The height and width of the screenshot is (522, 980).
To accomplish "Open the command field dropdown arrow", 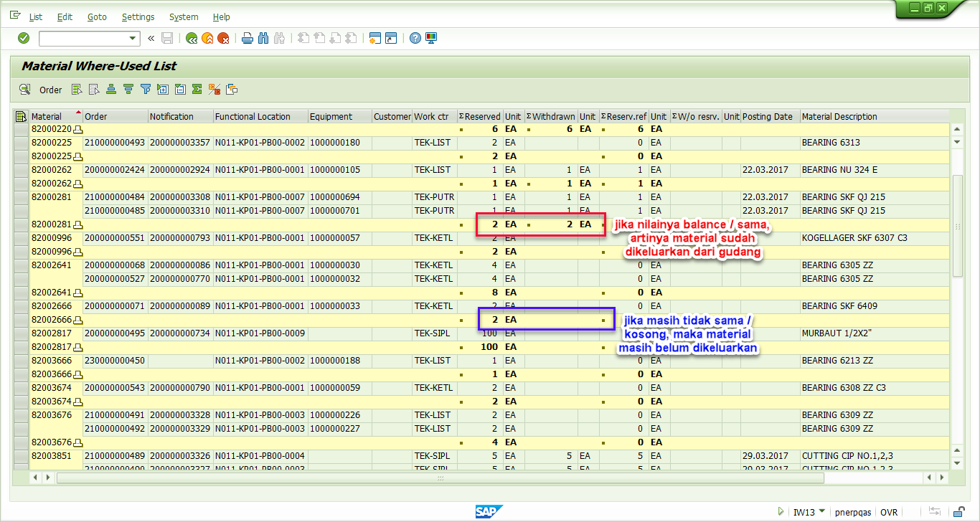I will pos(133,38).
